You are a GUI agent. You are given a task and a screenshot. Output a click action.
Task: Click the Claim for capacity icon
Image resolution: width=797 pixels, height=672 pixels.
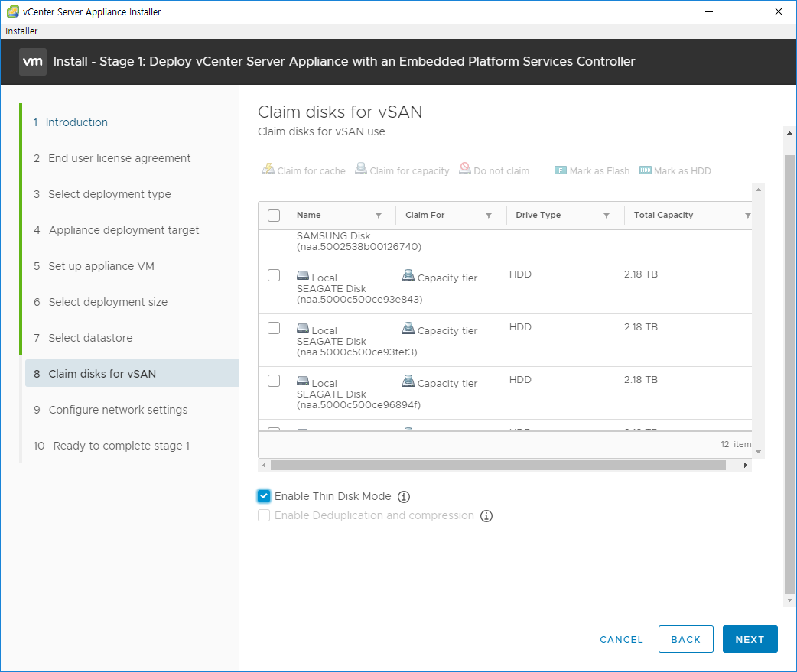(361, 169)
